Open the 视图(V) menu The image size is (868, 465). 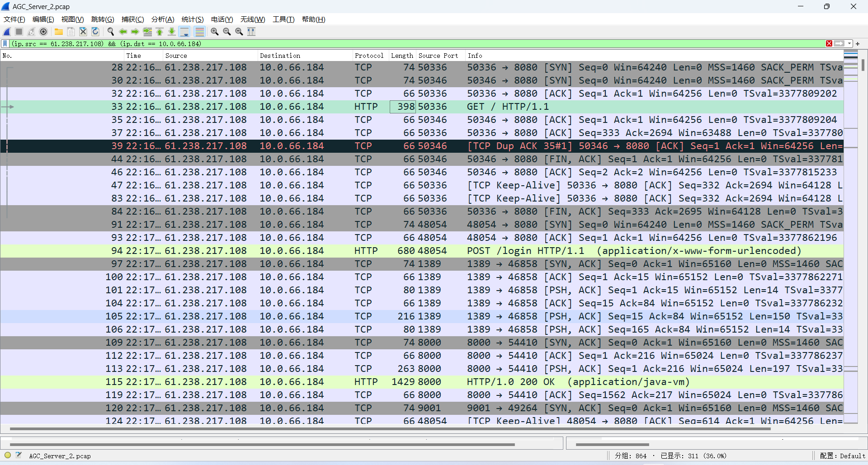73,19
